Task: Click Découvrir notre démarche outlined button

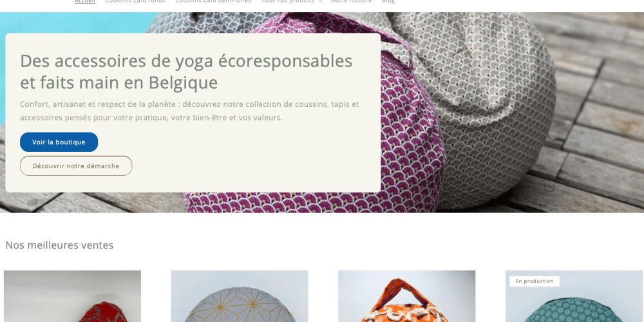Action: pyautogui.click(x=76, y=166)
